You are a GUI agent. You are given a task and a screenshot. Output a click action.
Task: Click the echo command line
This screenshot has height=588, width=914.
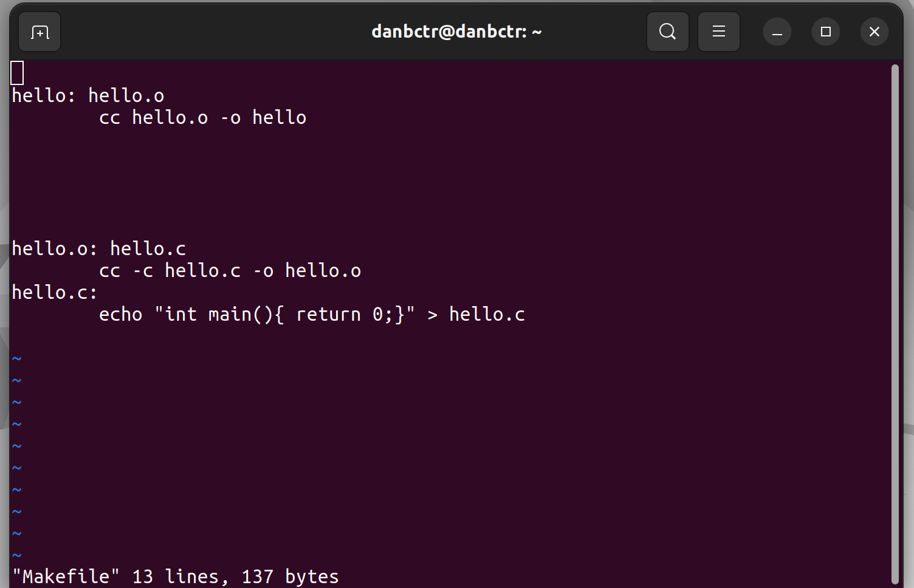point(312,314)
